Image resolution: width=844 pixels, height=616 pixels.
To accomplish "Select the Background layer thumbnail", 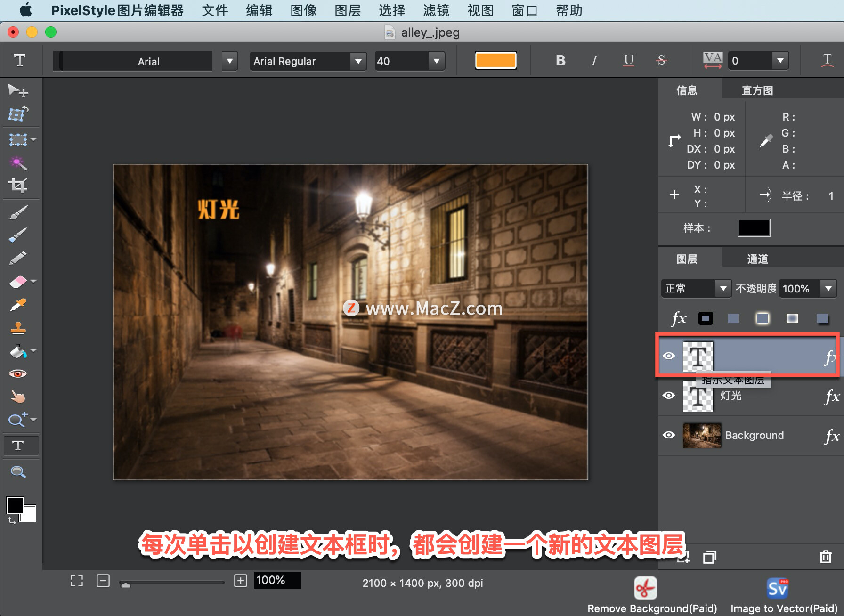I will pos(701,435).
